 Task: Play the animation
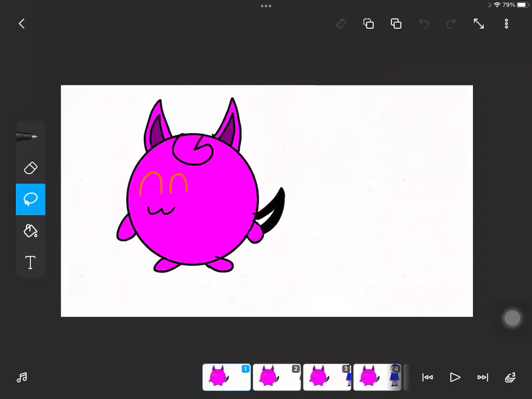(455, 377)
